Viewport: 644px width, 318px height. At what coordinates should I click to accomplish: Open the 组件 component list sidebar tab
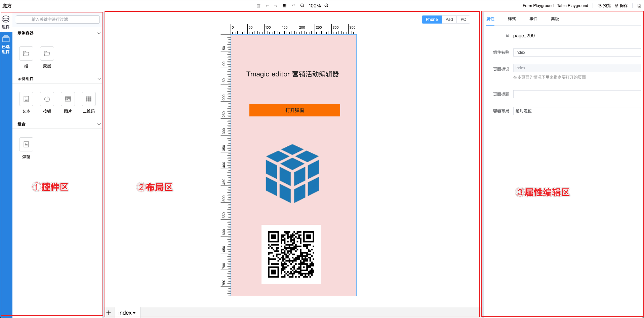click(x=6, y=22)
